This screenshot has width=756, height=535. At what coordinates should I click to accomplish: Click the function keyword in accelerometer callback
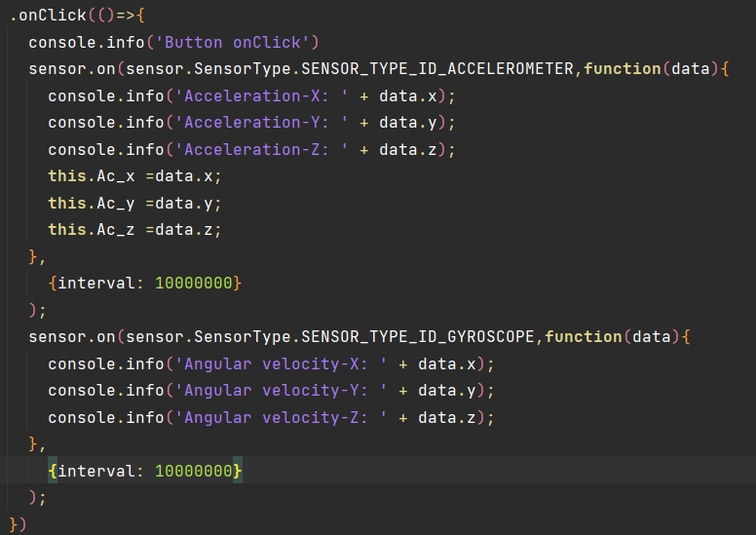point(623,69)
